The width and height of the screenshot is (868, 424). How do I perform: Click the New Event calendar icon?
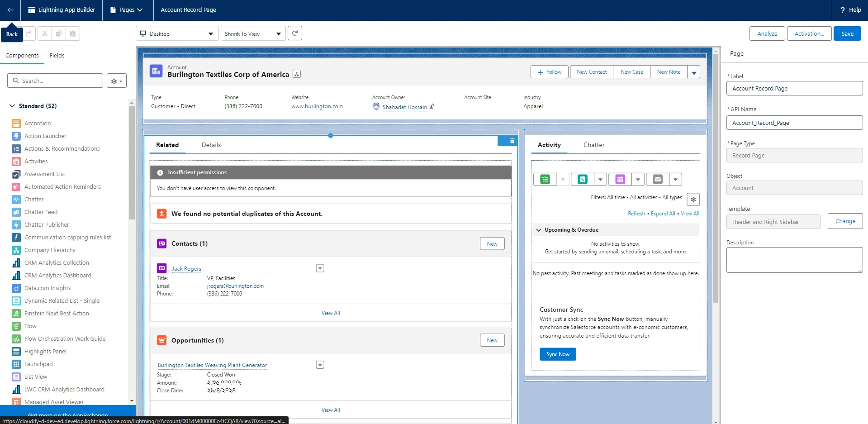pos(620,180)
